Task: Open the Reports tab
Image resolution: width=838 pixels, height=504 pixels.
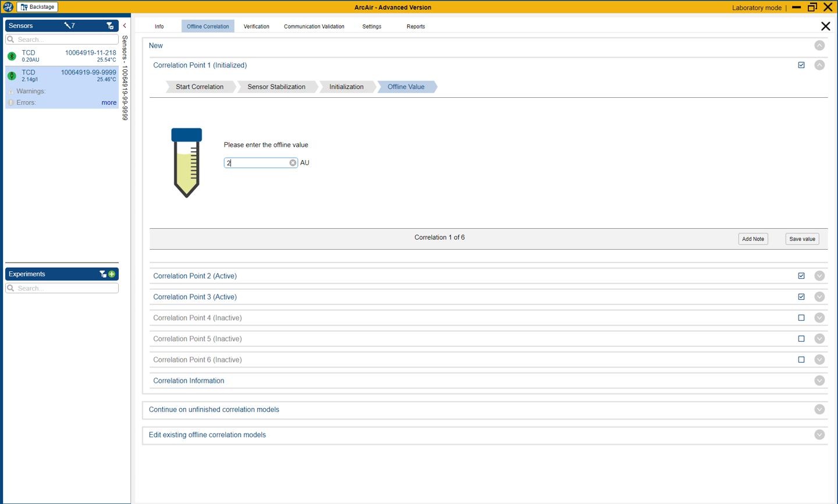Action: (x=416, y=26)
